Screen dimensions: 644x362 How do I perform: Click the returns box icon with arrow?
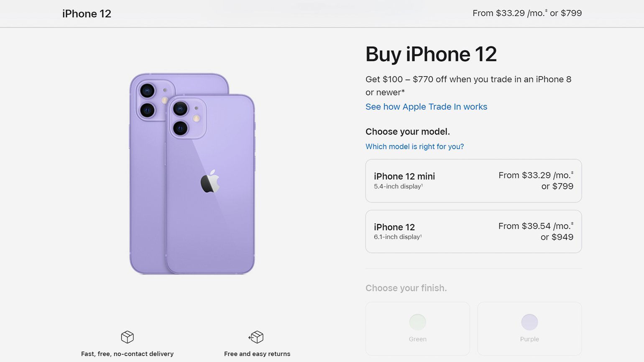[x=256, y=337]
